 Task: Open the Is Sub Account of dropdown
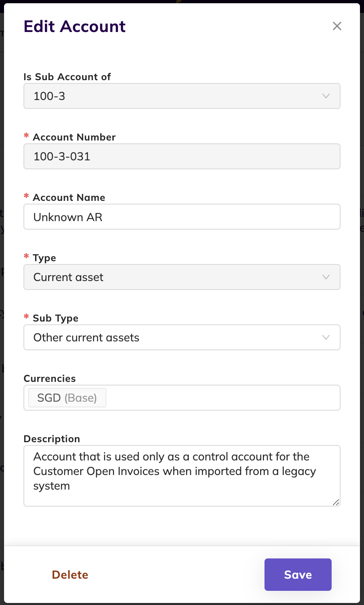click(182, 96)
